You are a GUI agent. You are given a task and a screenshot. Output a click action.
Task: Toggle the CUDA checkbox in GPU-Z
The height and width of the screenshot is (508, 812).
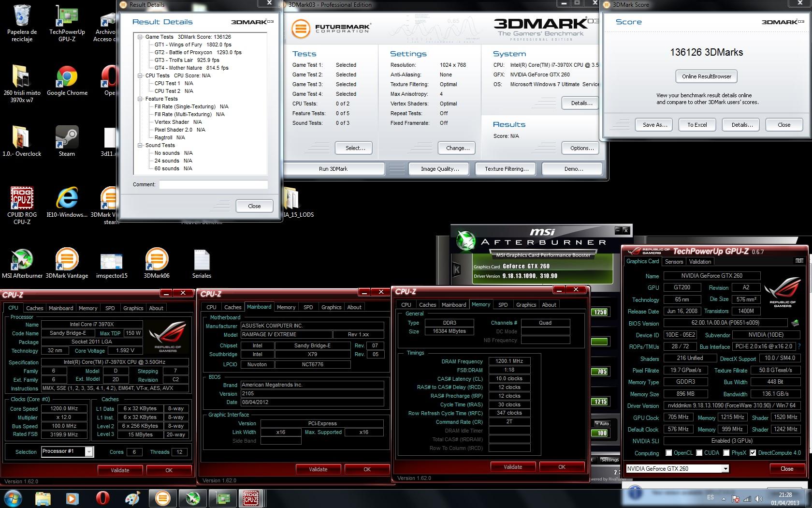(699, 453)
